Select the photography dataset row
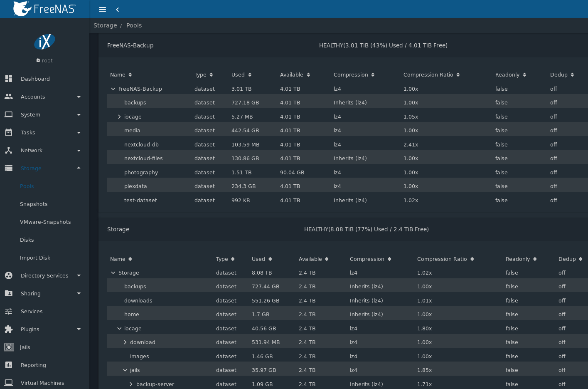Viewport: 588px width, 389px height. coord(347,172)
